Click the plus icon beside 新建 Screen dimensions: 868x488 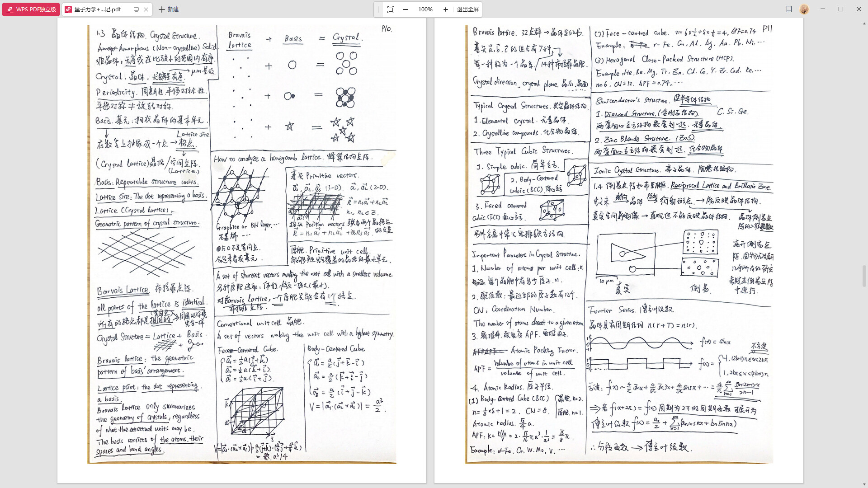click(161, 9)
